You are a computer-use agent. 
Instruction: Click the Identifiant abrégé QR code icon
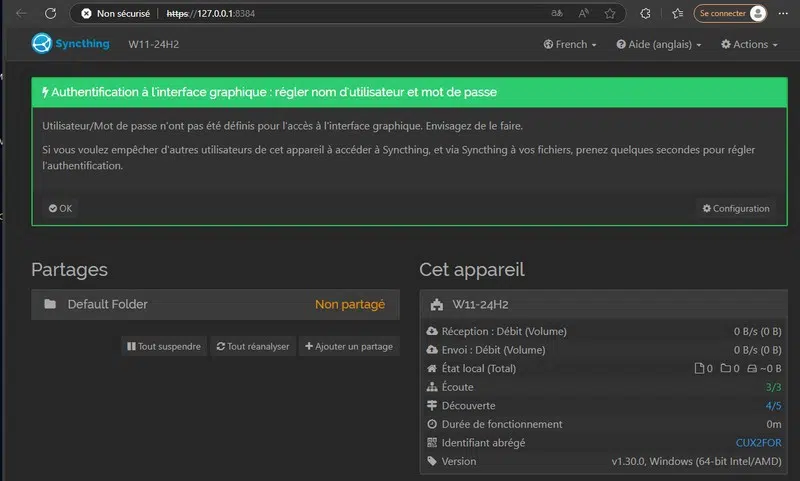(432, 442)
